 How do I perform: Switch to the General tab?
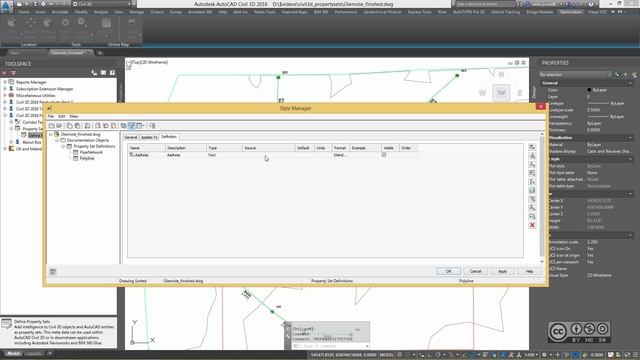pos(131,137)
